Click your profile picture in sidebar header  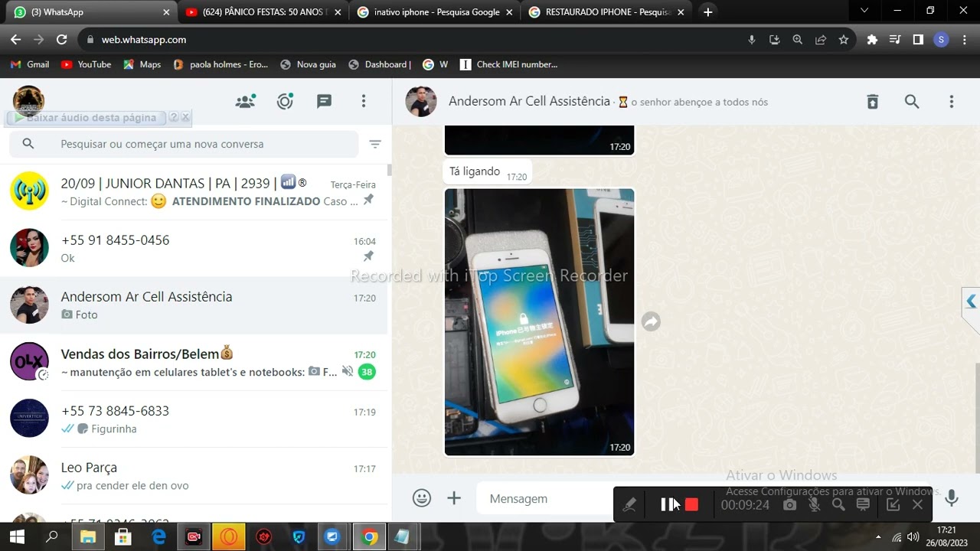point(28,101)
